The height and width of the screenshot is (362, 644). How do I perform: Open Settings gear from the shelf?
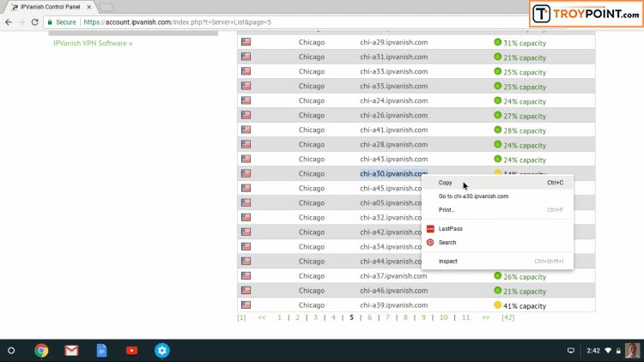[x=161, y=351]
